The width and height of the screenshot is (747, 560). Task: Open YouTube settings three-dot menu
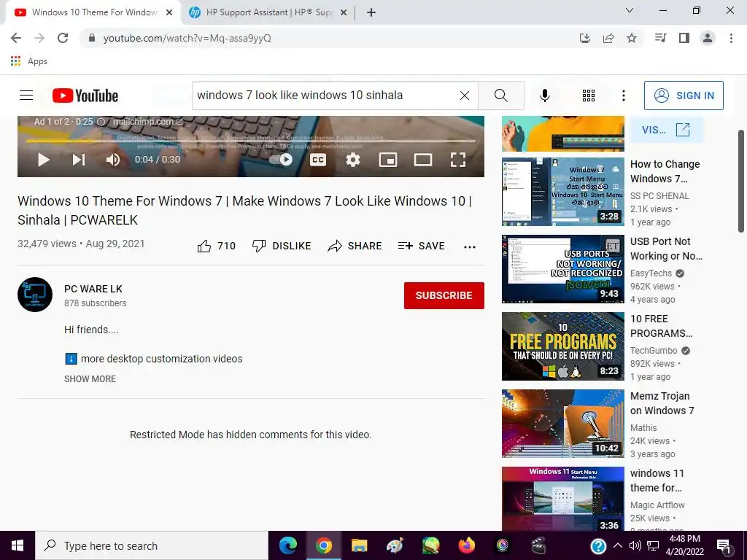(x=623, y=96)
